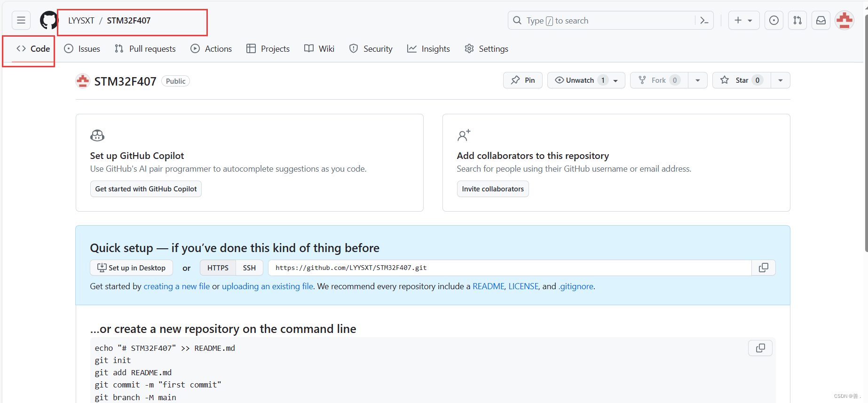Click the Copilot icon in setup card
Image resolution: width=868 pixels, height=403 pixels.
click(x=97, y=135)
